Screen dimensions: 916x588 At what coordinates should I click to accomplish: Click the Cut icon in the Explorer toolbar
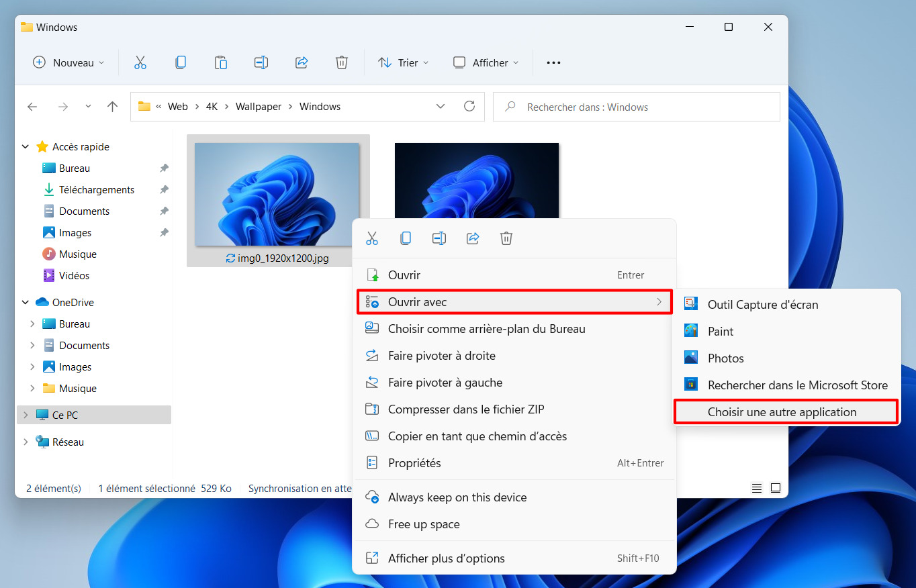pyautogui.click(x=140, y=62)
